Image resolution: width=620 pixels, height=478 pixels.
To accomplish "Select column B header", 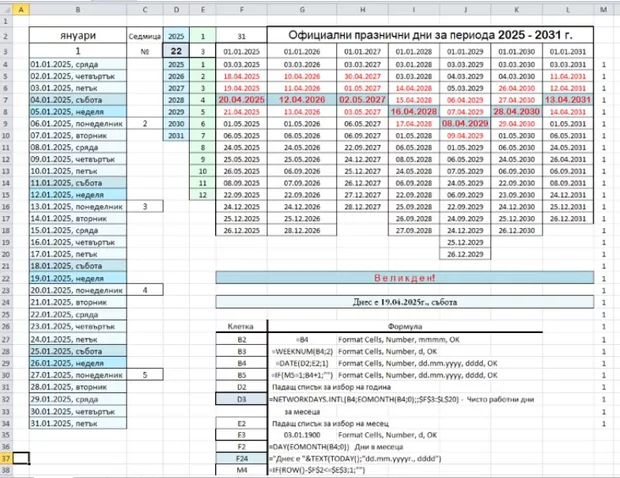I will coord(78,9).
